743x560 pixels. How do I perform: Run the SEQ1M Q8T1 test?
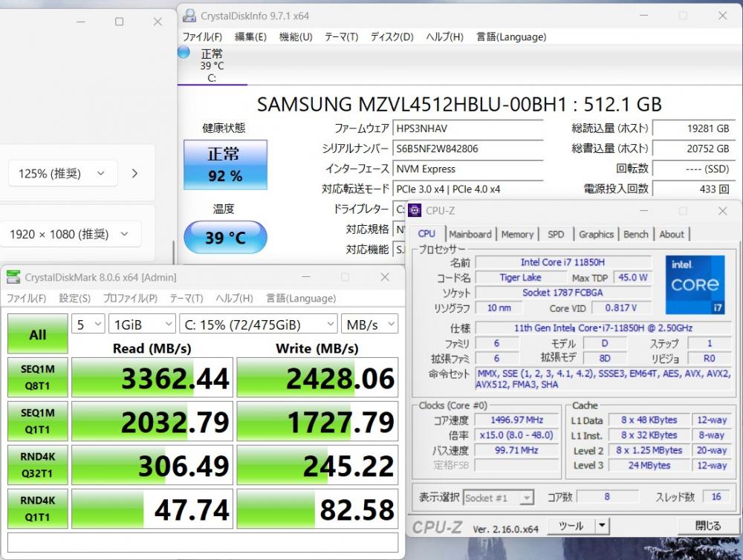(37, 377)
